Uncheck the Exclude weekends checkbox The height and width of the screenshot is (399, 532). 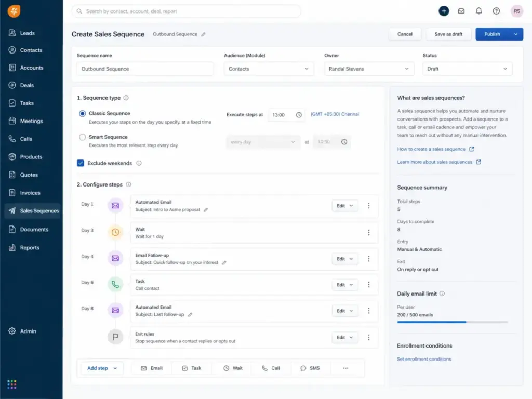click(x=81, y=163)
